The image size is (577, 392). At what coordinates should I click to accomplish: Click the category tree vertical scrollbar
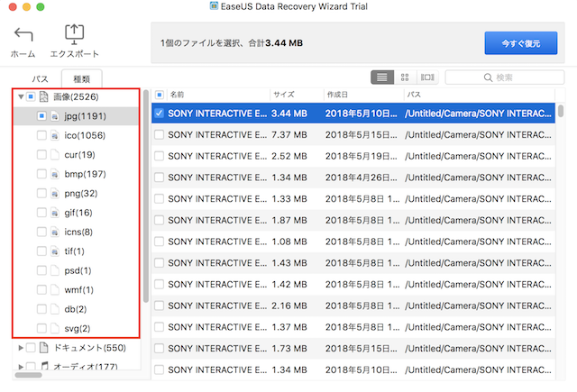pos(146,196)
